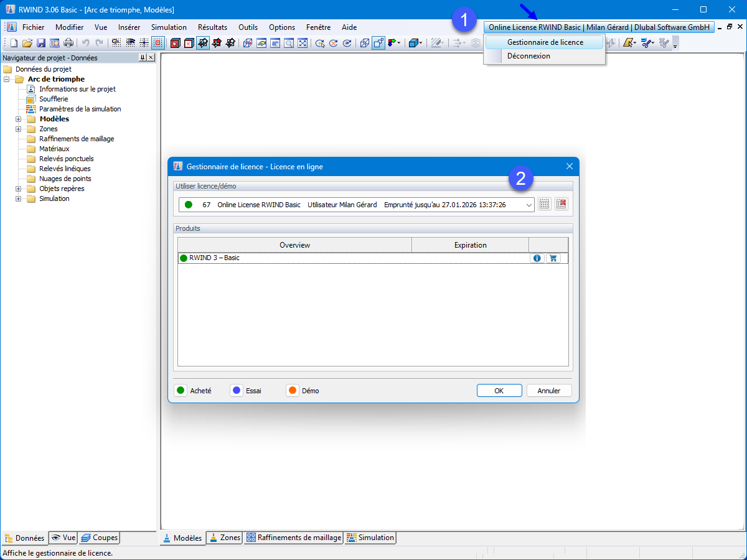Show info for RWIND 3 – Basic

tap(537, 258)
